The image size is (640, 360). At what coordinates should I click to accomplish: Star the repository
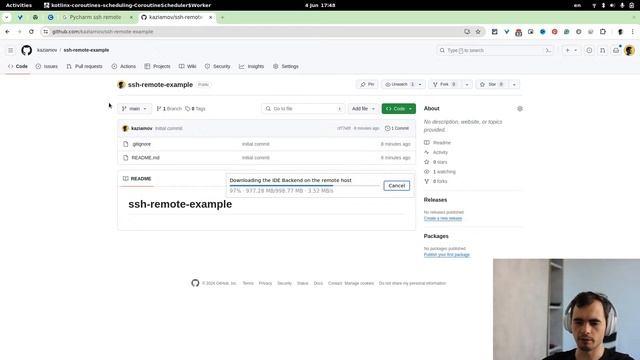[492, 84]
